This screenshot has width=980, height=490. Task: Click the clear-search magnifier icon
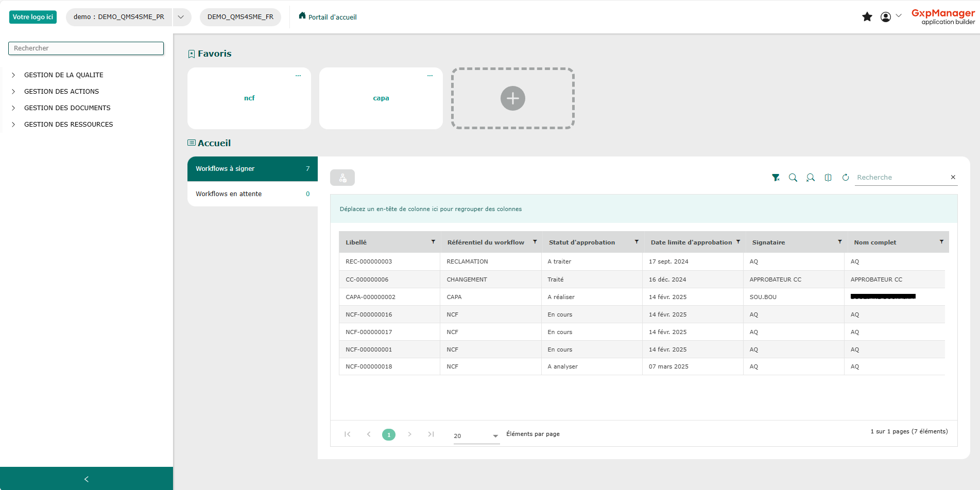click(x=811, y=178)
